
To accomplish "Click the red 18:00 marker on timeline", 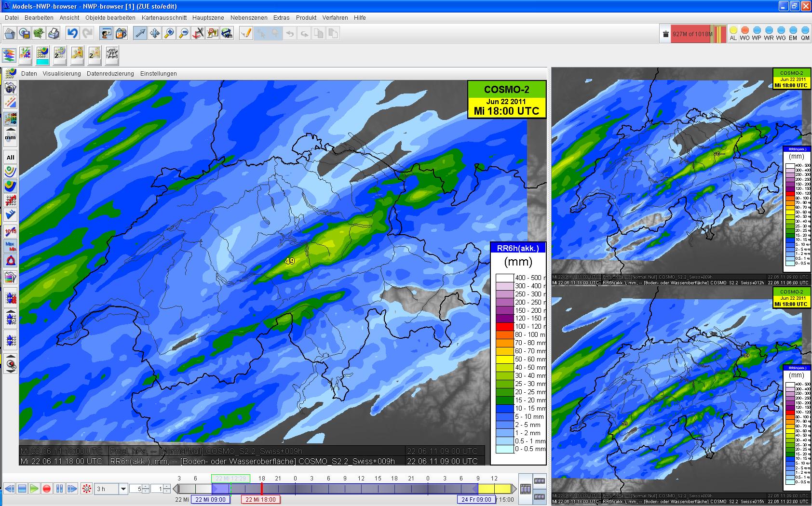I will pos(261,489).
